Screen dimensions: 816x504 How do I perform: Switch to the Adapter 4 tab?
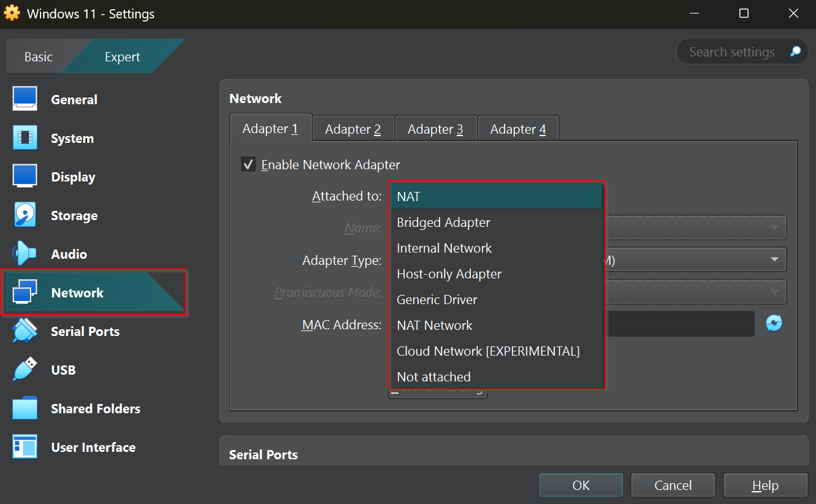(518, 129)
